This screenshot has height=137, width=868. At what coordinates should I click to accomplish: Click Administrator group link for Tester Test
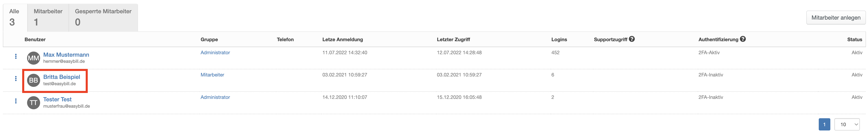tap(215, 97)
